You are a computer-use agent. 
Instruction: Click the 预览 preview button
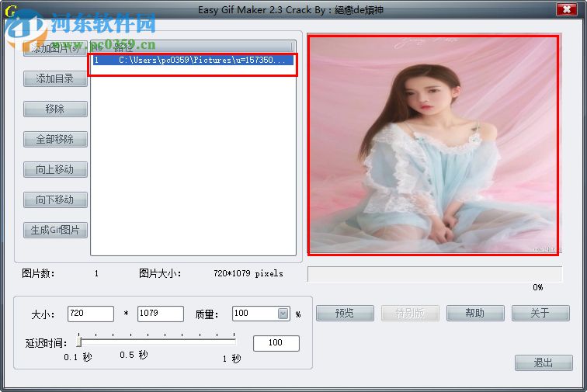point(346,314)
